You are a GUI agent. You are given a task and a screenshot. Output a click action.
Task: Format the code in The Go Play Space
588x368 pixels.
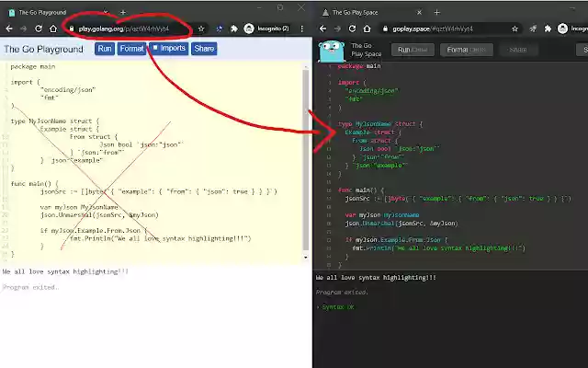pyautogui.click(x=467, y=50)
